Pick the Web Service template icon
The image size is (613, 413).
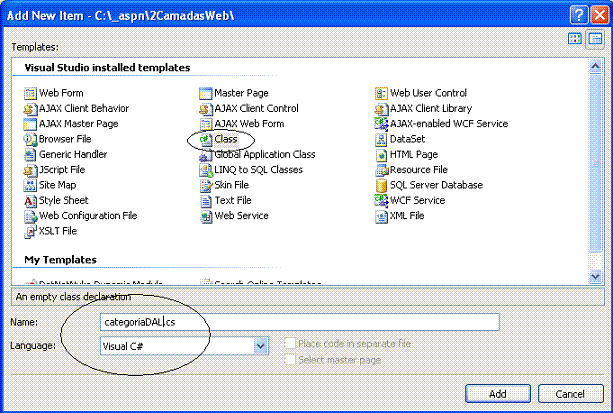coord(206,216)
